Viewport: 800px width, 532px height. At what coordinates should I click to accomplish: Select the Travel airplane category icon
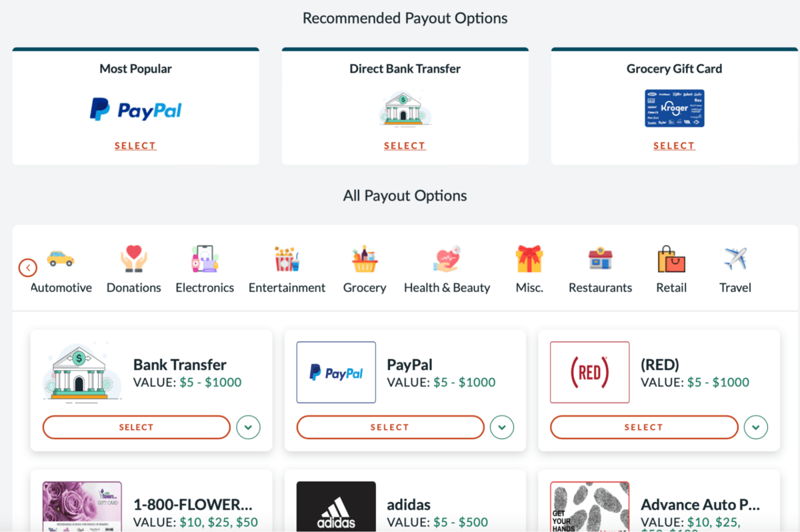(735, 259)
